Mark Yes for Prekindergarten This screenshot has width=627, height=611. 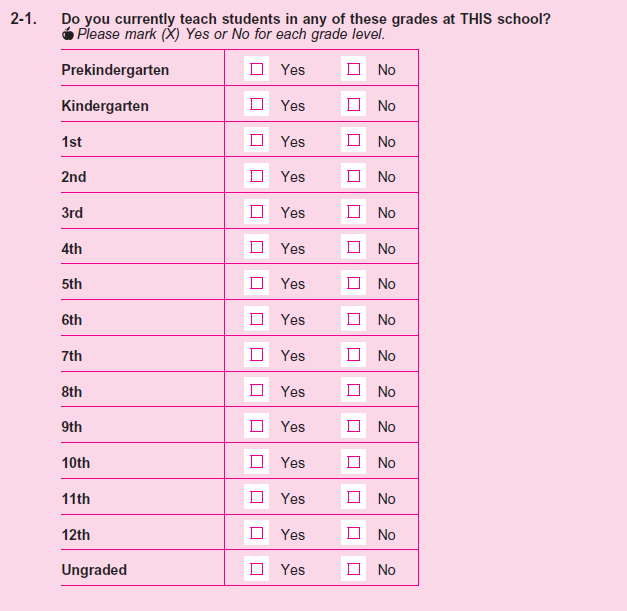[257, 69]
